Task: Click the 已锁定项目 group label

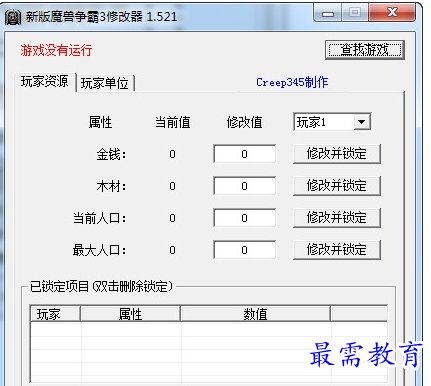Action: tap(102, 286)
